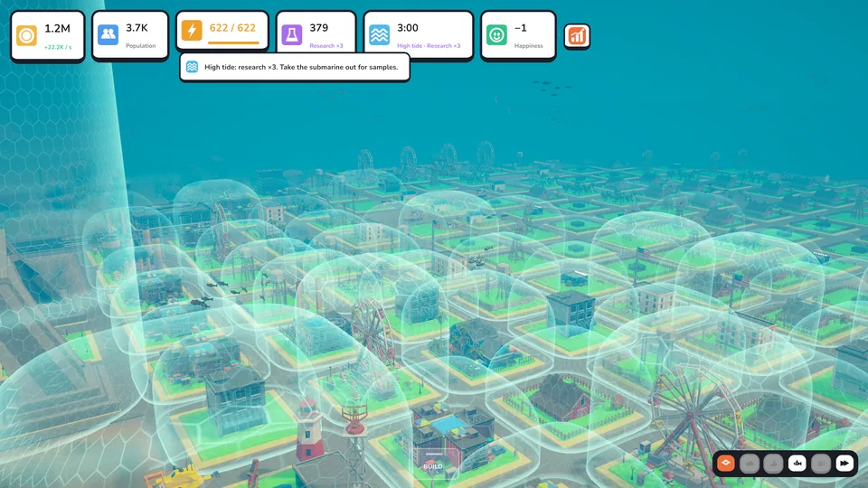
Task: Click the 379 research value
Action: (x=319, y=28)
